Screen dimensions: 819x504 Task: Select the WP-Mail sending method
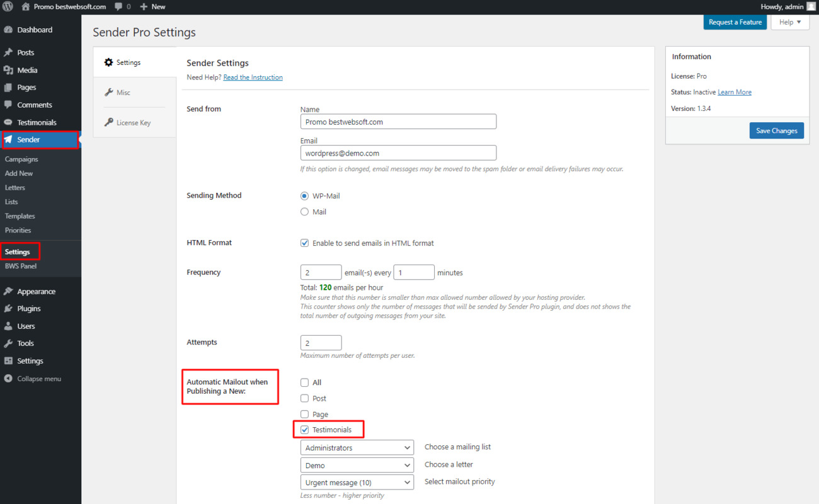305,196
